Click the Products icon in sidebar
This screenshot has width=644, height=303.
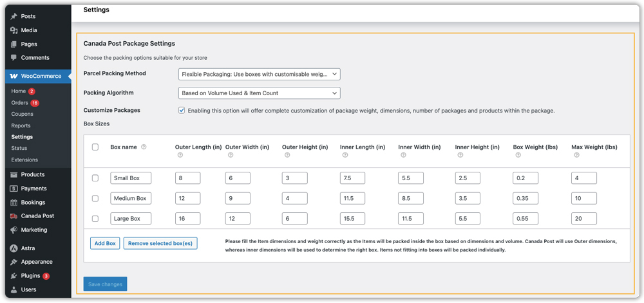[x=14, y=175]
